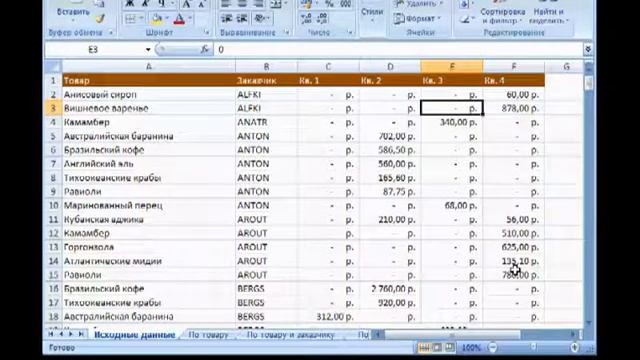
Task: Open the Borders dropdown arrow
Action: point(141,19)
